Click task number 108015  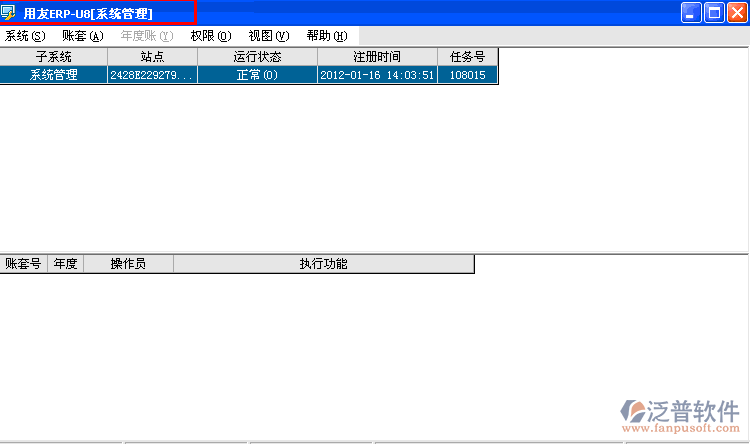coord(468,75)
